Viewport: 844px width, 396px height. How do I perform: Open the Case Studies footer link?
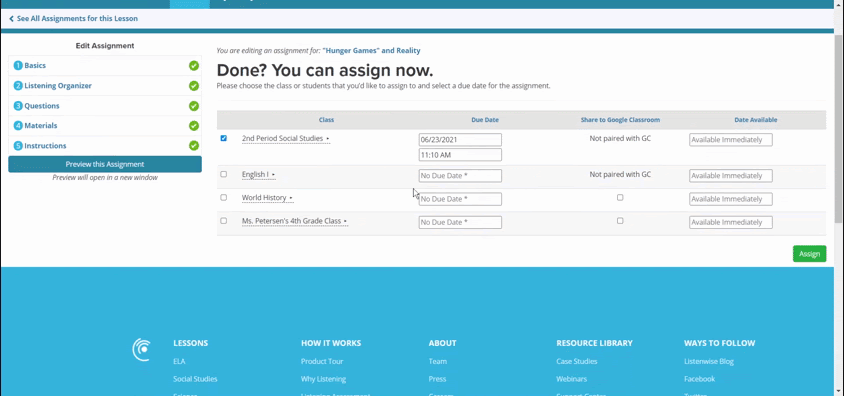click(576, 362)
